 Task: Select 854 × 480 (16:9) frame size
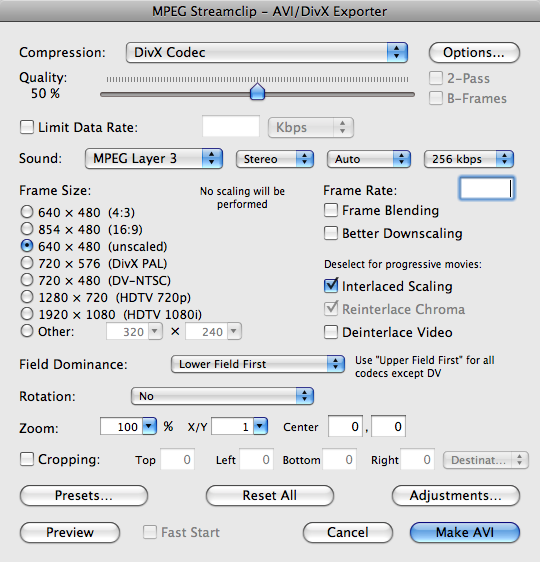27,229
